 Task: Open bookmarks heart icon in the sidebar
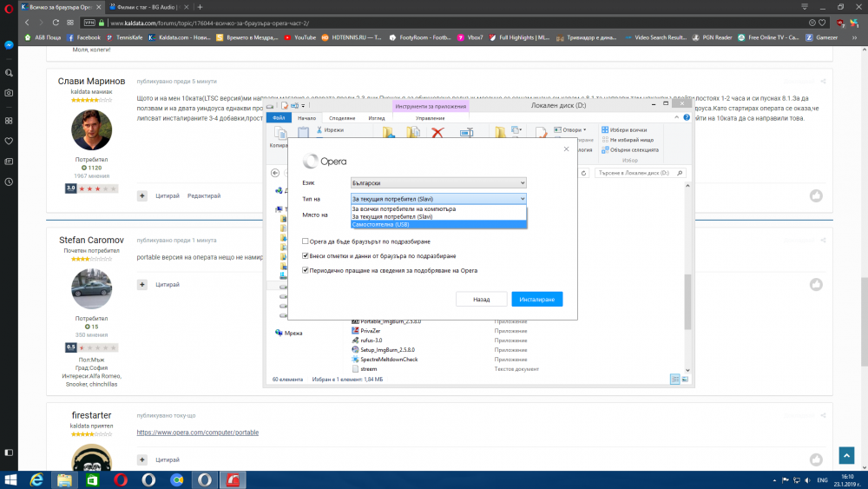coord(9,142)
